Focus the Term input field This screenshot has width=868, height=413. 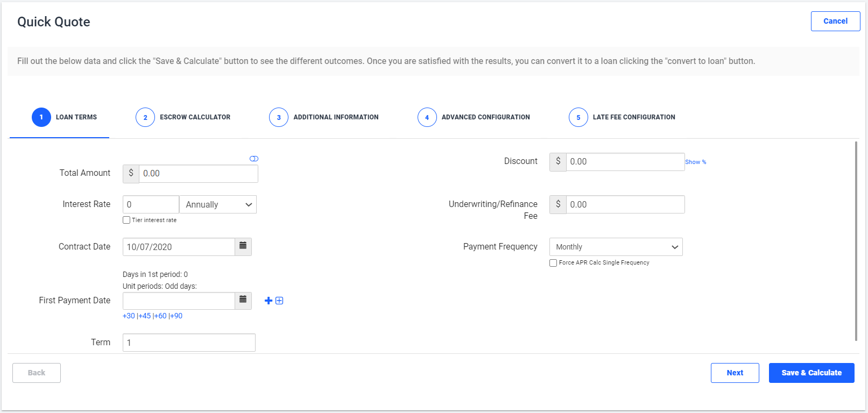coord(189,343)
